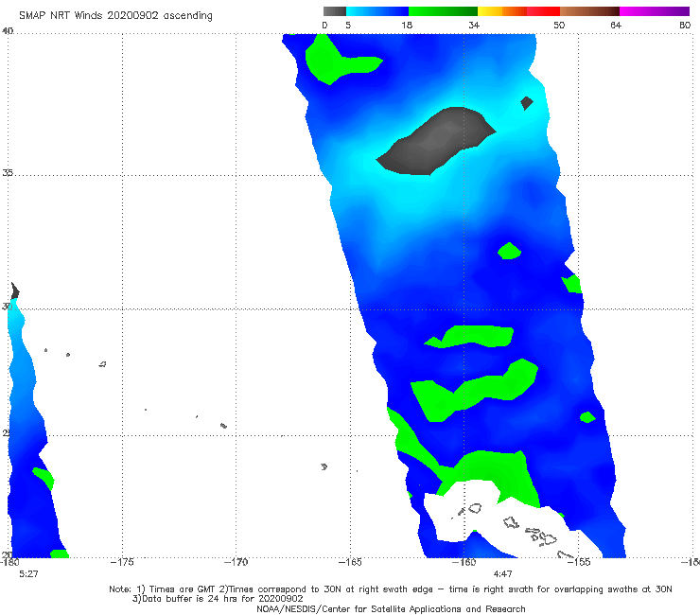The height and width of the screenshot is (615, 700).
Task: Click the magenta 64-80 segment of the color bar
Action: pyautogui.click(x=655, y=11)
